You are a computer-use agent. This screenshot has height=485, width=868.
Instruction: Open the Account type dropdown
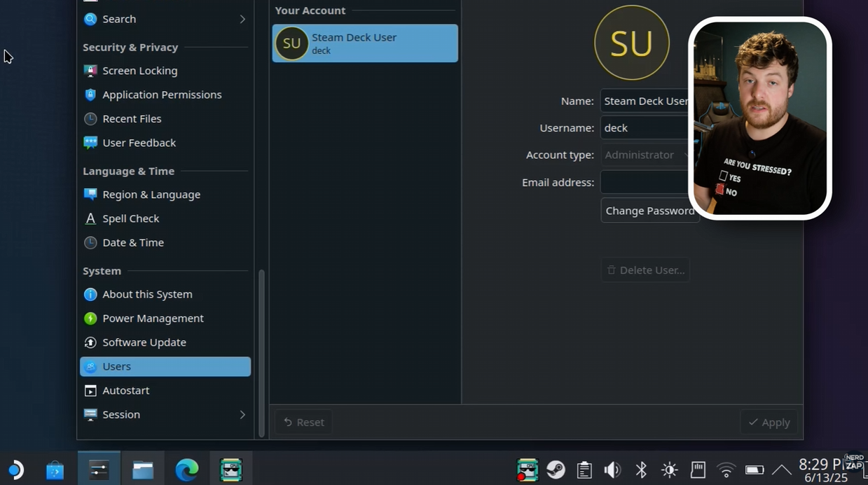pos(645,155)
